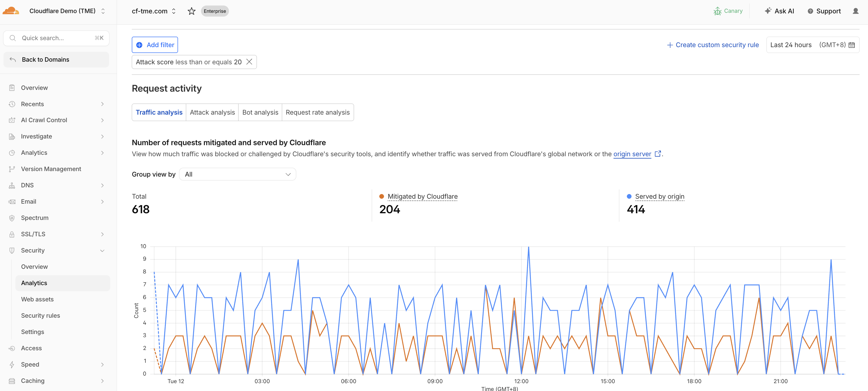Click the Caching server icon
The height and width of the screenshot is (391, 868).
(12, 381)
